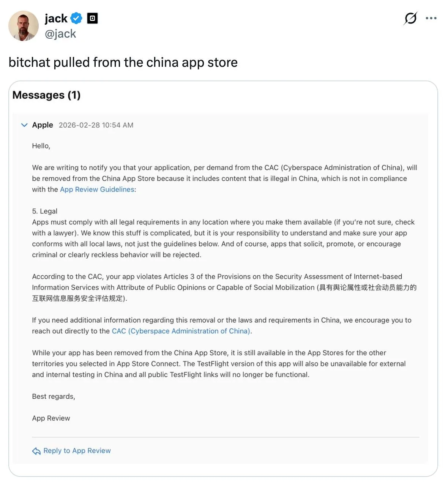Click the "5. Legal" guideline heading

coord(45,211)
